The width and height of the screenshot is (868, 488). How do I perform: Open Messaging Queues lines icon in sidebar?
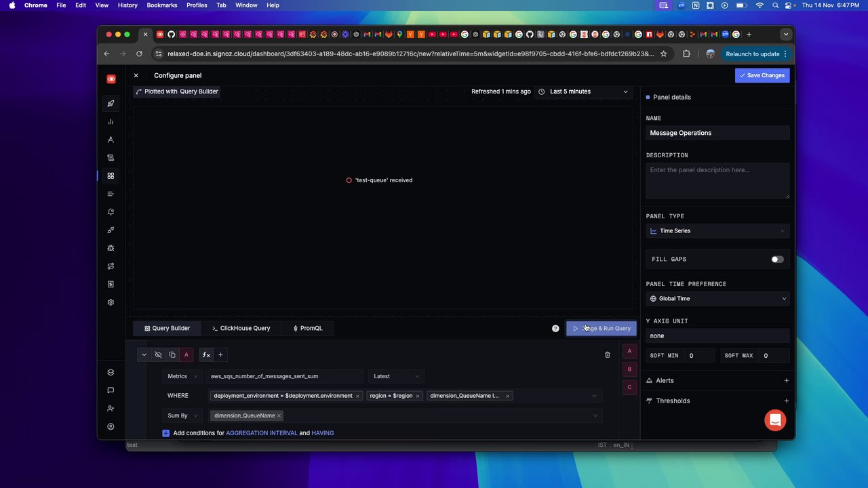click(x=111, y=194)
